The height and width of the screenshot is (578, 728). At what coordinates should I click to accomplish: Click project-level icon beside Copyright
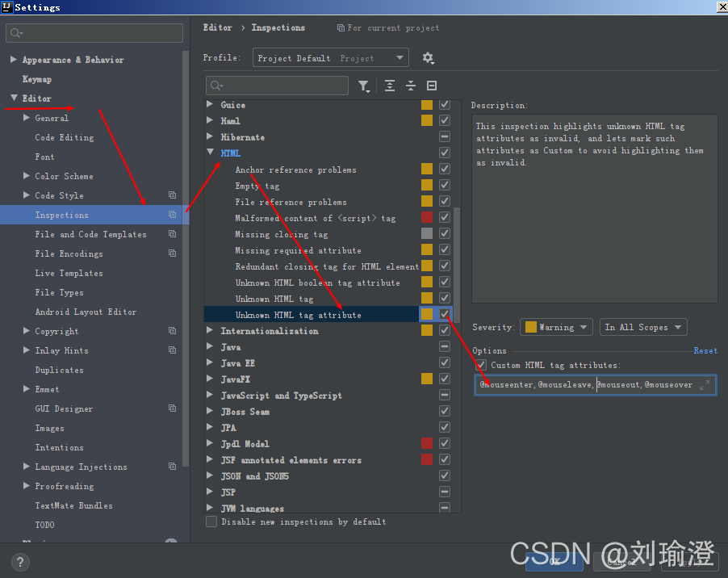click(172, 330)
